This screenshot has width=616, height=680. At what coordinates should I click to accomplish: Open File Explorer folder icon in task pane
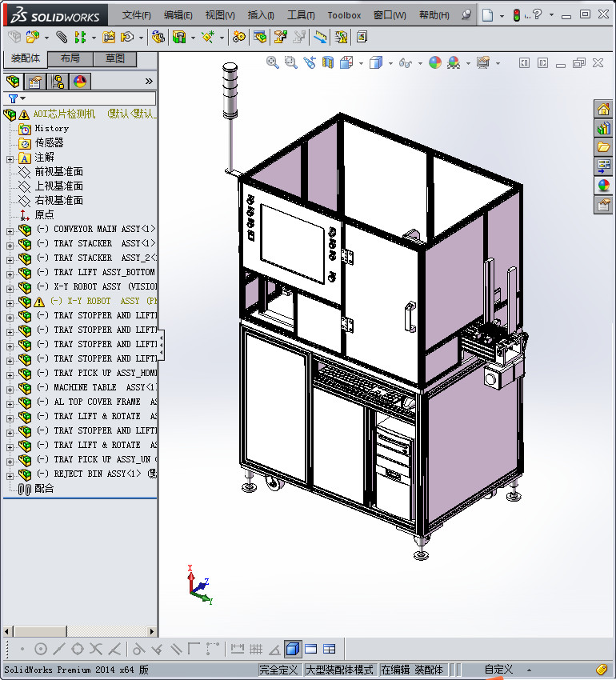point(603,147)
